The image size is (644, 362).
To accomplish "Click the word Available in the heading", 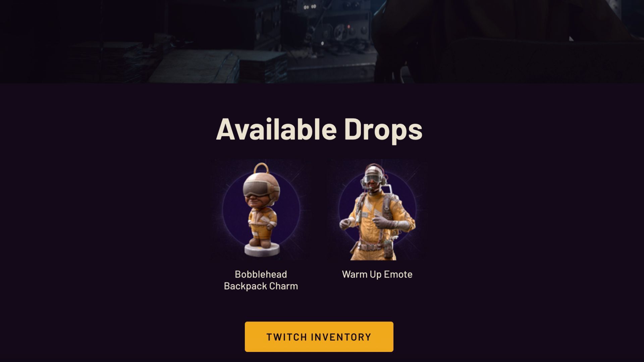I will (x=276, y=129).
